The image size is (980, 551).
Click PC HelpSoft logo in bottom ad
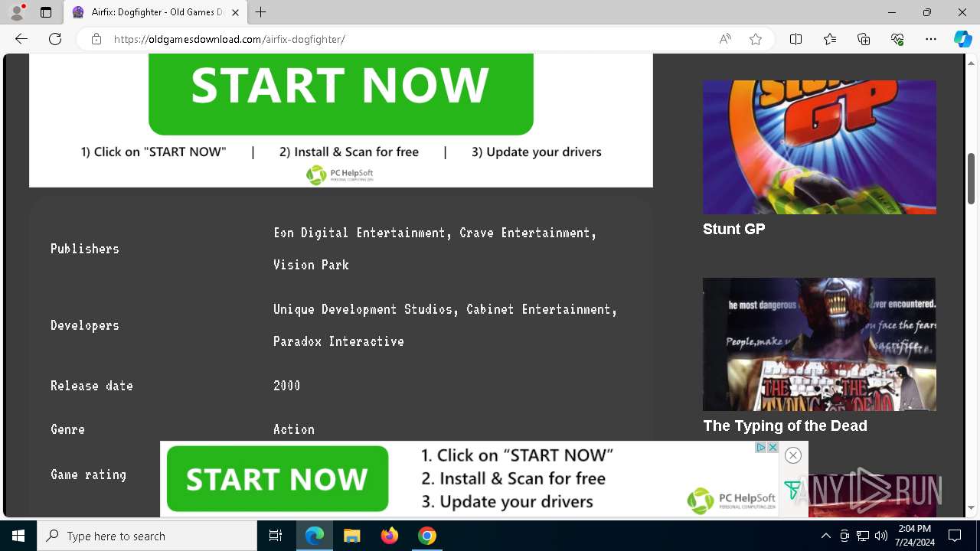731,500
